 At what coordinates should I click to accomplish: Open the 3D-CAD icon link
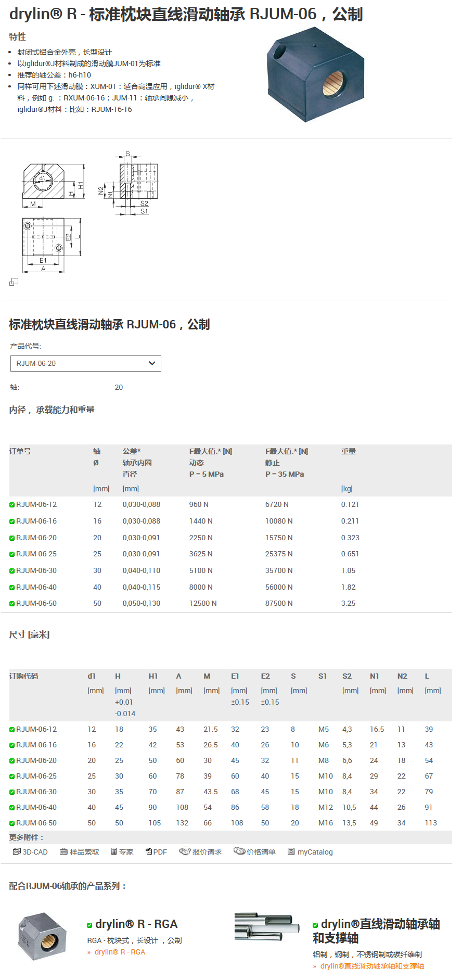17,851
